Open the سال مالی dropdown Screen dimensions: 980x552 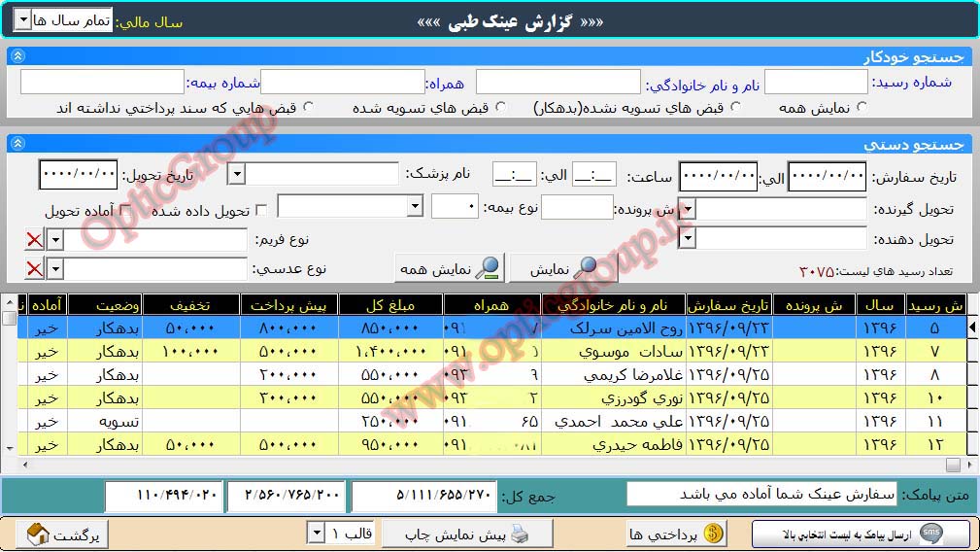tap(23, 19)
